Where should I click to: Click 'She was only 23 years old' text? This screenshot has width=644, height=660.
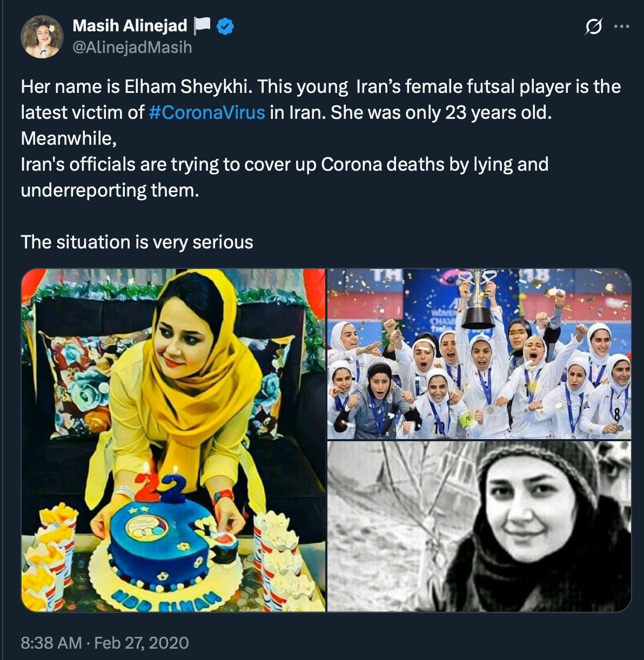(x=441, y=112)
